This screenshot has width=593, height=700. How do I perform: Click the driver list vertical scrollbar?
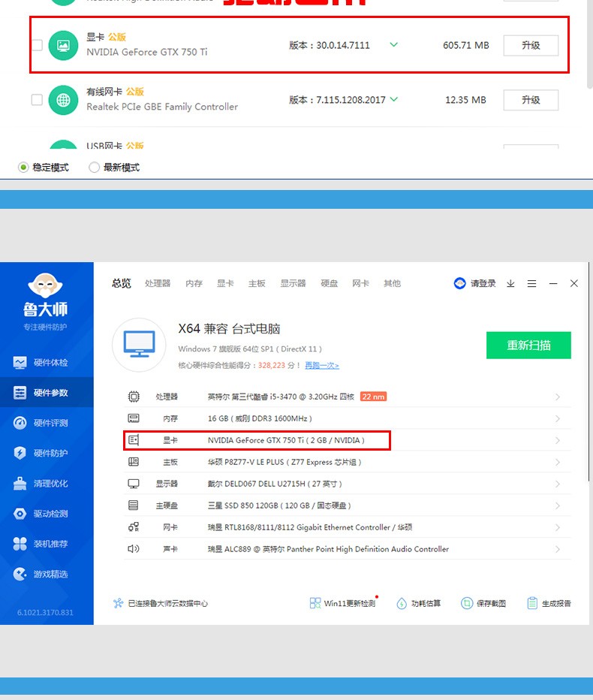[x=589, y=44]
